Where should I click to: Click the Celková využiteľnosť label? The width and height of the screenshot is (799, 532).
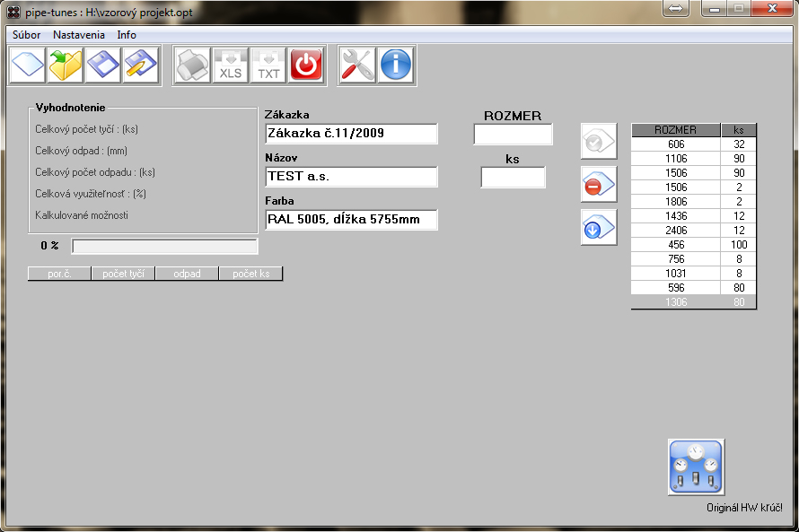point(91,194)
